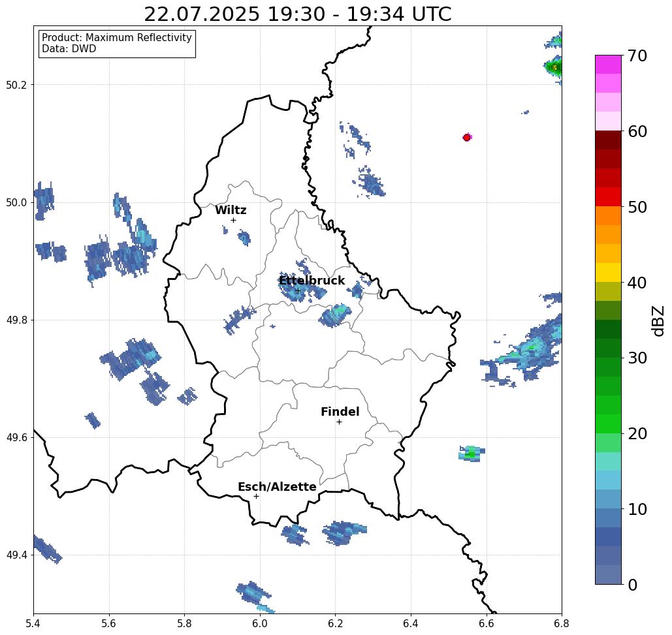
Task: Click the Findel station label
Action: [x=340, y=412]
